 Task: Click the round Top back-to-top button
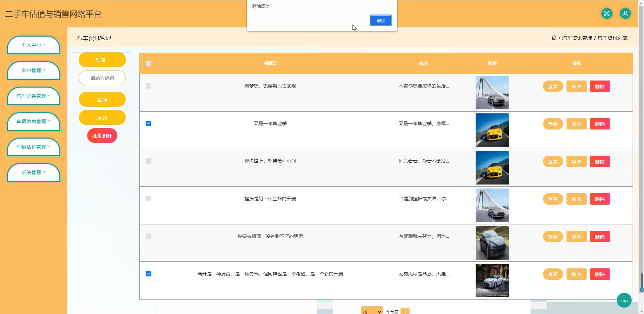(624, 300)
